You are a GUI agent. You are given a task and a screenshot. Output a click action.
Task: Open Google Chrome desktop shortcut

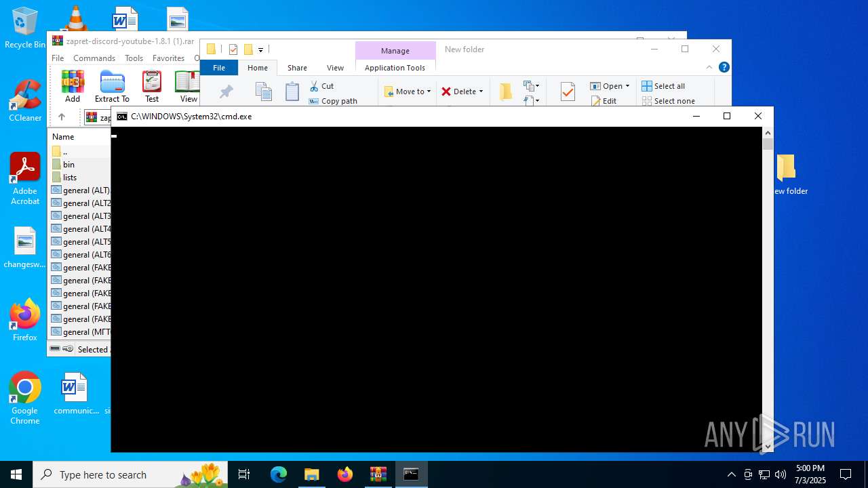pyautogui.click(x=25, y=398)
